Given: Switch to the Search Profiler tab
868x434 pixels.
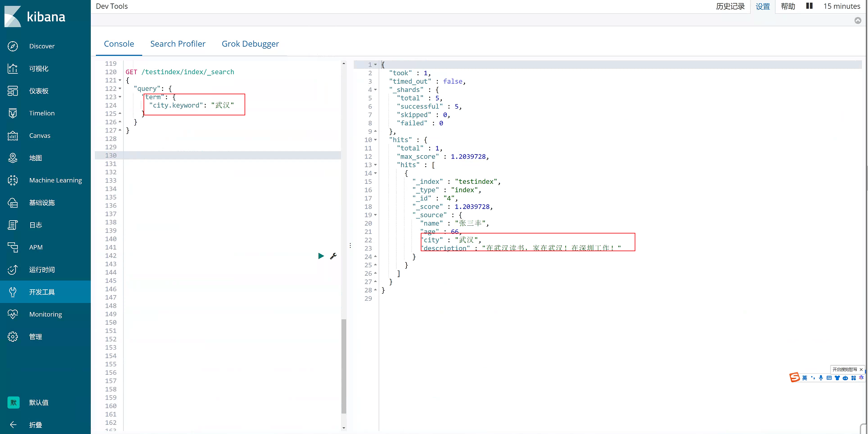Looking at the screenshot, I should tap(178, 44).
